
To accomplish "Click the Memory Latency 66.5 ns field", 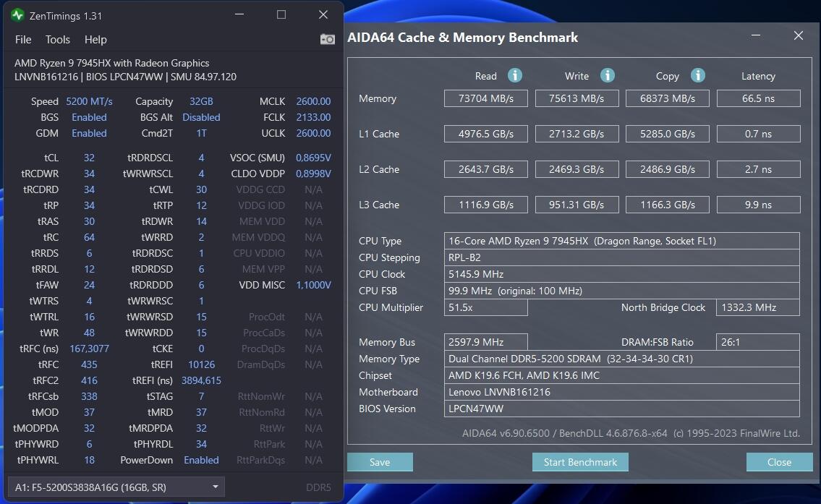I will 758,98.
